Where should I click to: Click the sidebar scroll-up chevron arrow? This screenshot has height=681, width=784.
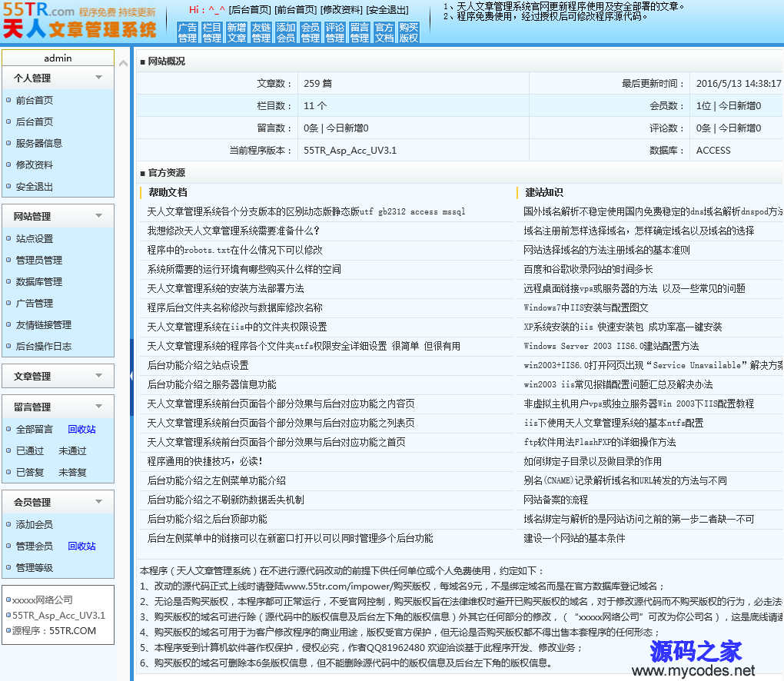[123, 63]
